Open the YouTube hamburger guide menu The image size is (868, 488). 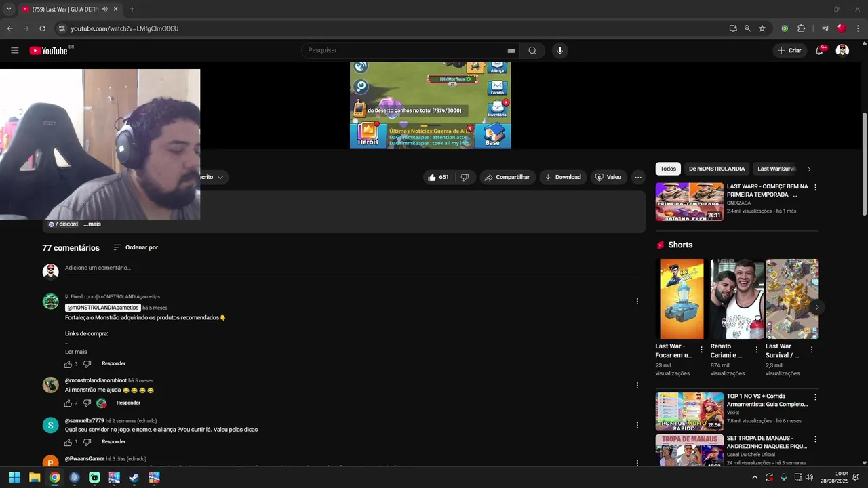click(x=15, y=50)
